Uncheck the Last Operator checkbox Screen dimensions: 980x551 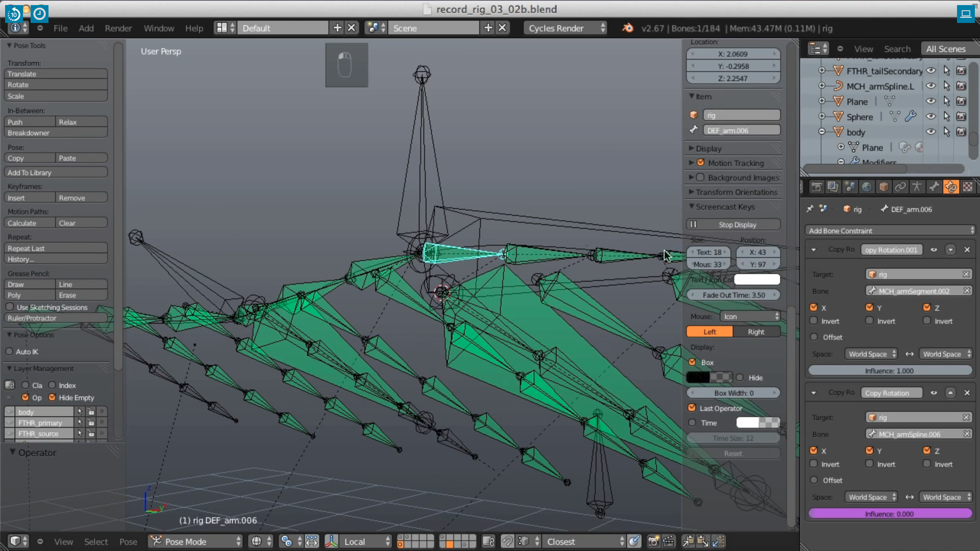pyautogui.click(x=692, y=408)
